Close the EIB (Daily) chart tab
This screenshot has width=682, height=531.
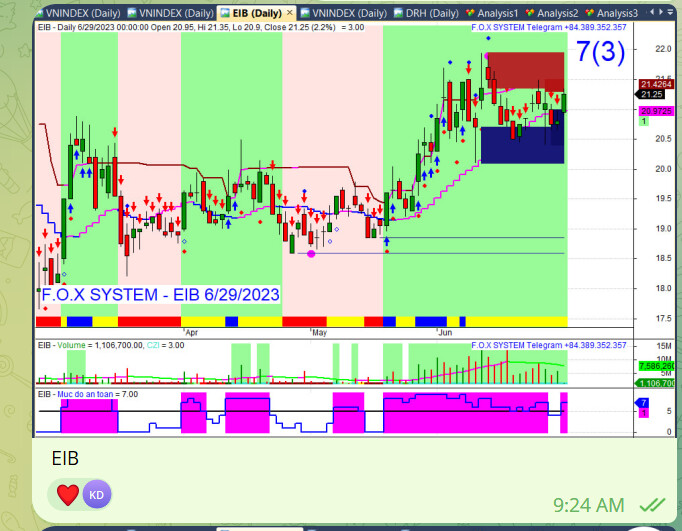tap(290, 13)
